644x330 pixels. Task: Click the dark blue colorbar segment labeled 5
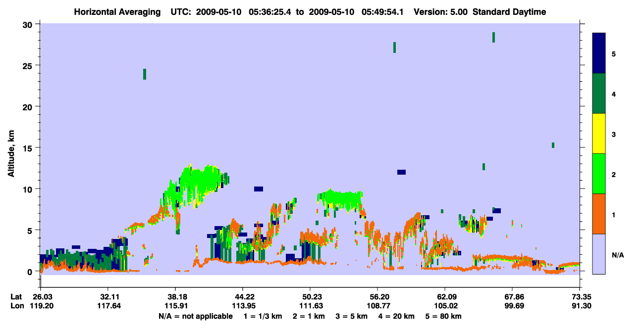click(599, 53)
